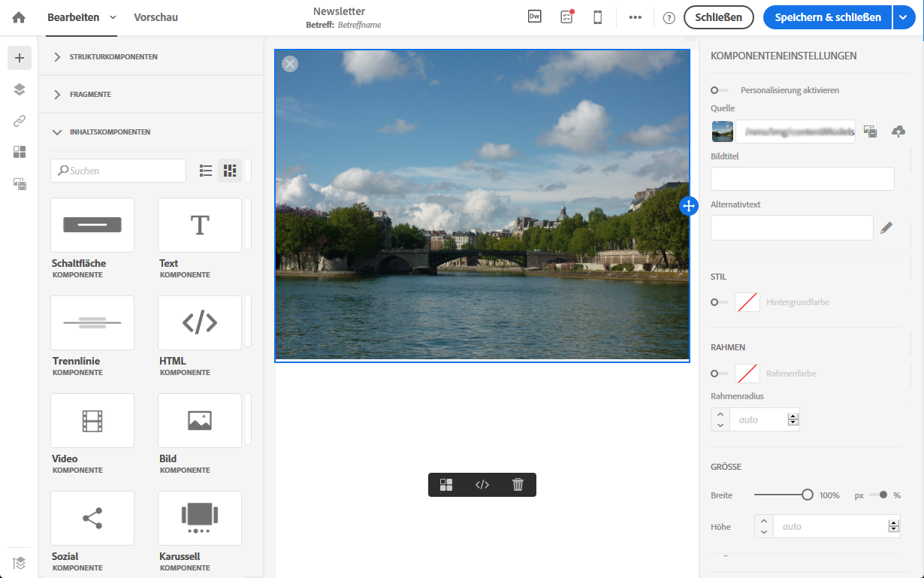Go to the home page icon

tap(19, 17)
